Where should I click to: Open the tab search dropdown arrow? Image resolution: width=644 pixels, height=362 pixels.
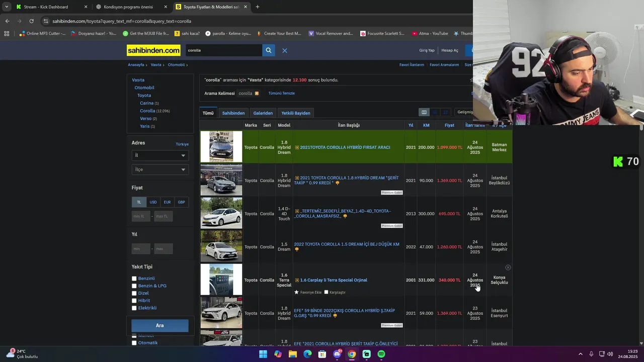point(7,7)
